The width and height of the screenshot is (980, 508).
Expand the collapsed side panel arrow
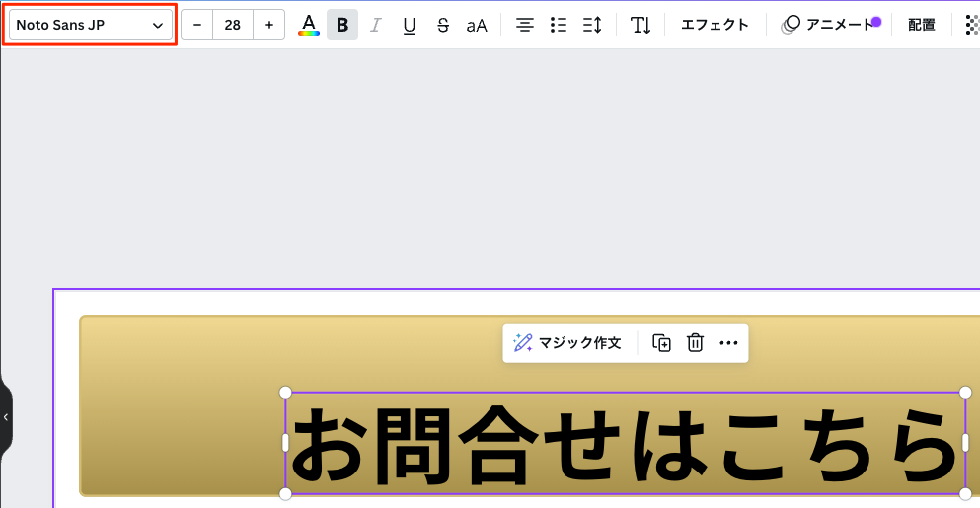point(6,417)
